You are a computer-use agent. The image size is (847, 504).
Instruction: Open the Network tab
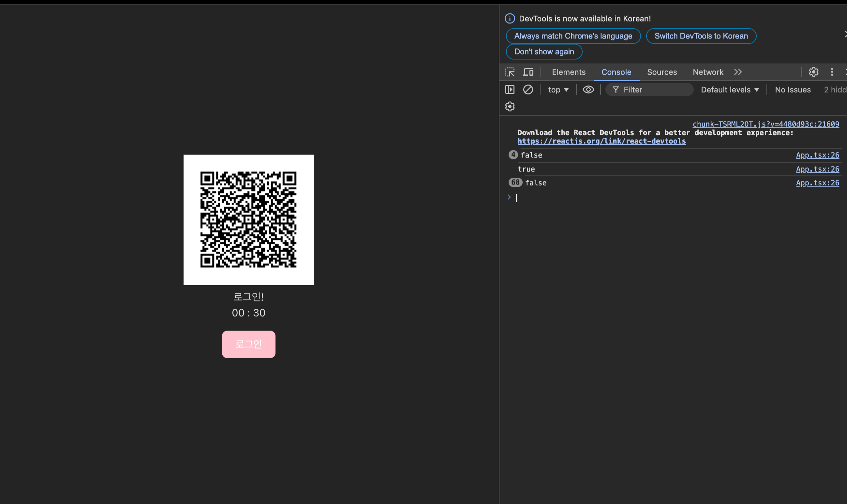coord(708,72)
